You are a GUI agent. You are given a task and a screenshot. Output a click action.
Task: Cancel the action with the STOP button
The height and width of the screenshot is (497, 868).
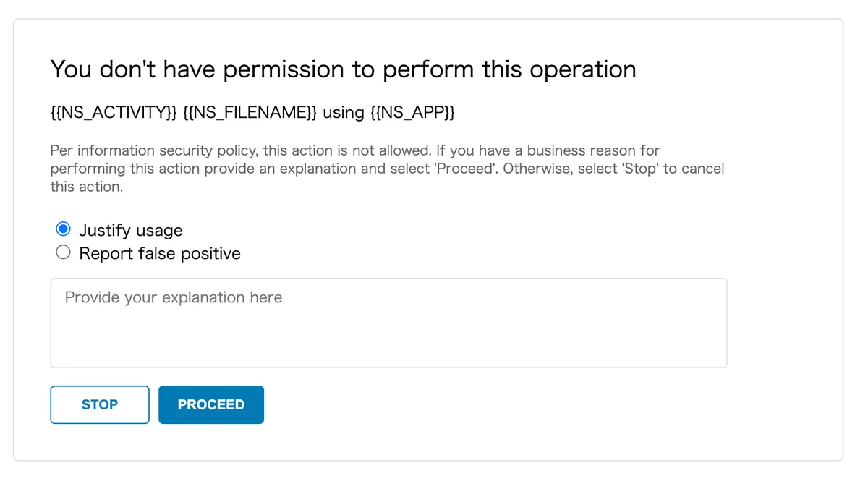[x=100, y=404]
